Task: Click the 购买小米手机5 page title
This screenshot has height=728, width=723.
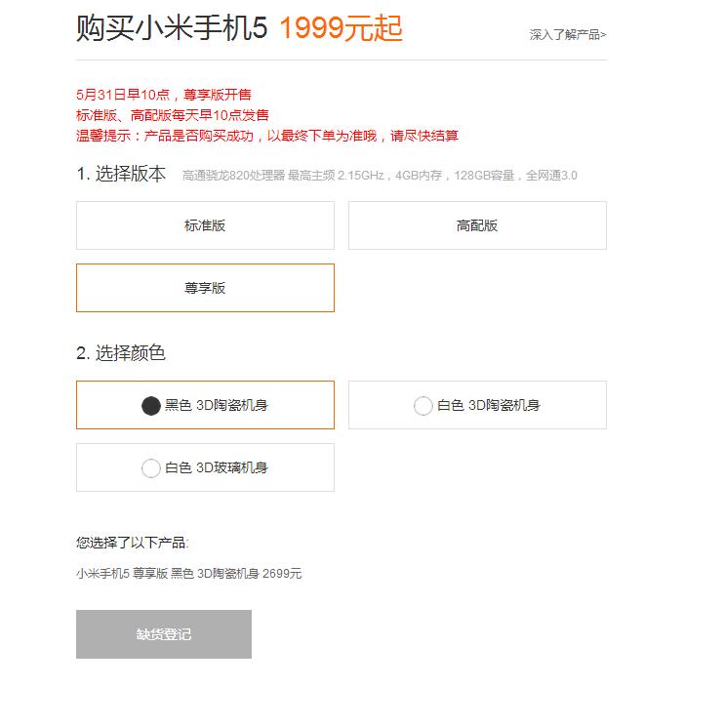Action: click(171, 28)
